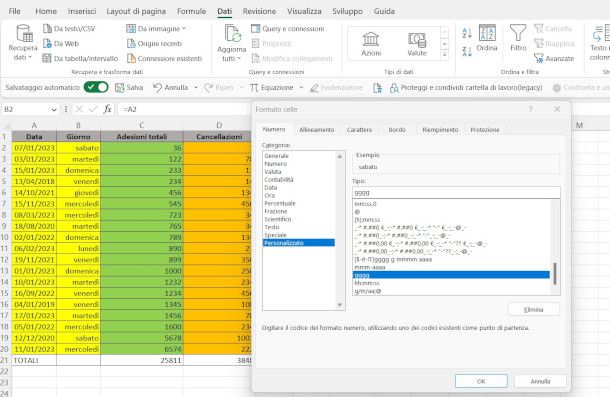Select column A header
This screenshot has width=610, height=397.
(x=34, y=125)
